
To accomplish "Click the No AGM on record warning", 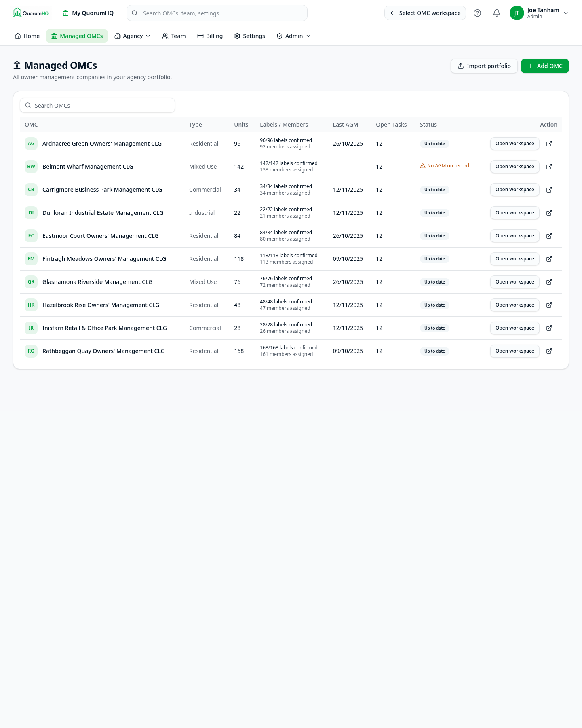I will [x=445, y=166].
